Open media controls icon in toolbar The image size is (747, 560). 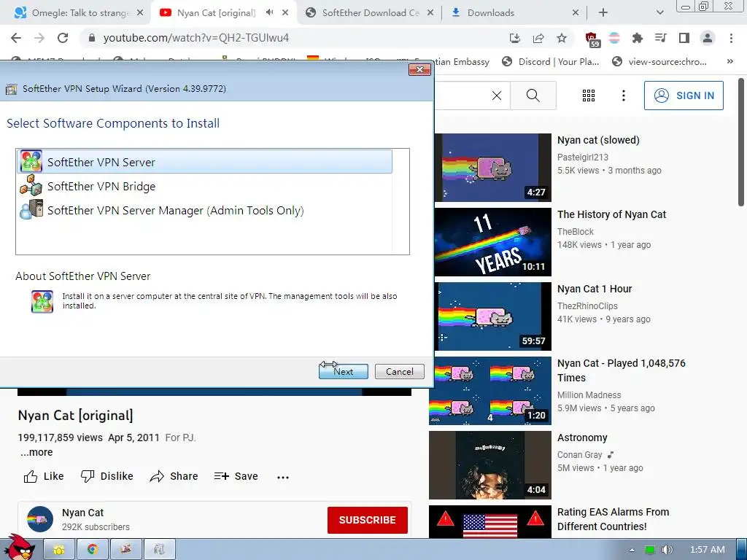click(x=660, y=38)
